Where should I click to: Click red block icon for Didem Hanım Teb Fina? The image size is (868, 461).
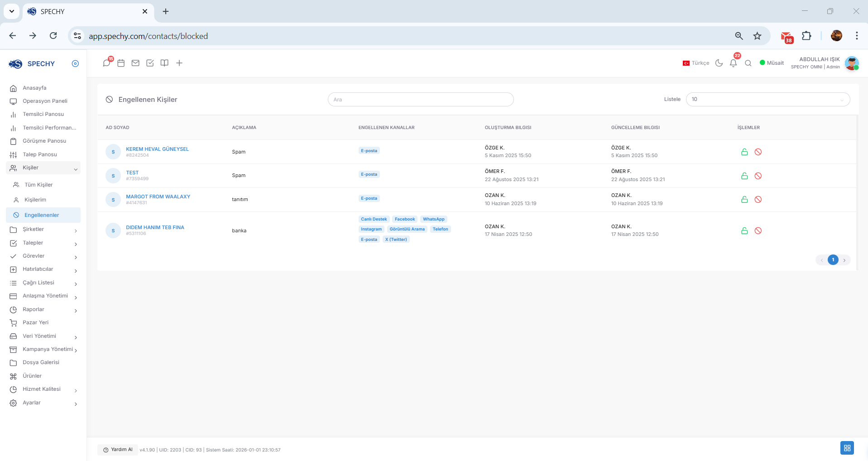coord(758,231)
